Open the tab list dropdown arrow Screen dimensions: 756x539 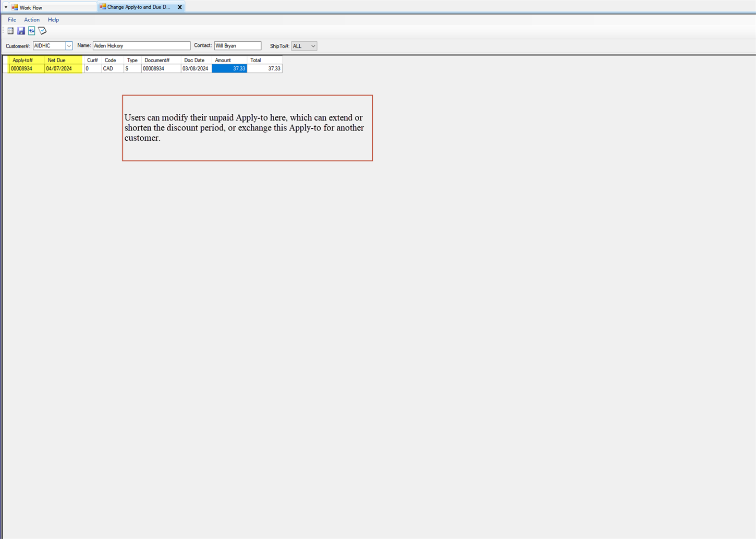coord(6,7)
